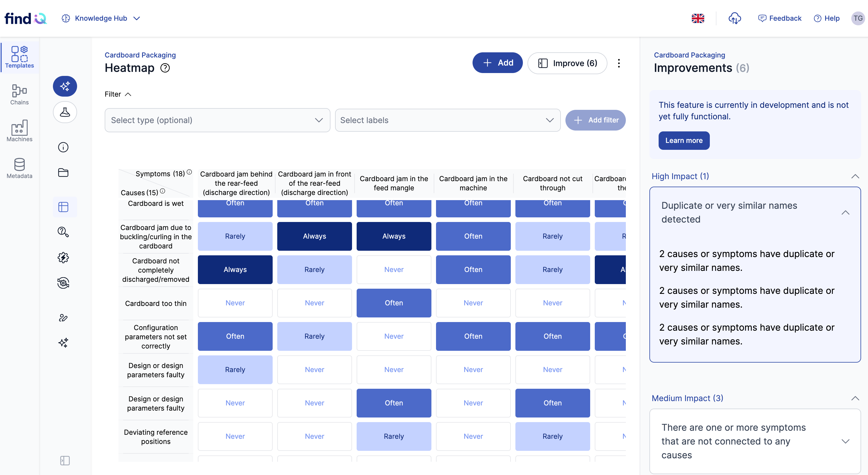Click the Cardboard Packaging breadcrumb above Heatmap

(x=140, y=55)
